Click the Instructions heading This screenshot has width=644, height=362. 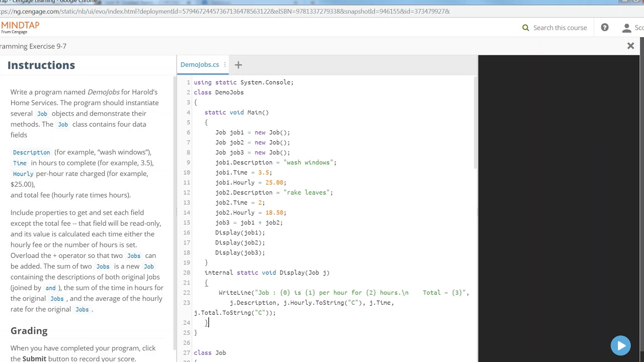[x=41, y=65]
